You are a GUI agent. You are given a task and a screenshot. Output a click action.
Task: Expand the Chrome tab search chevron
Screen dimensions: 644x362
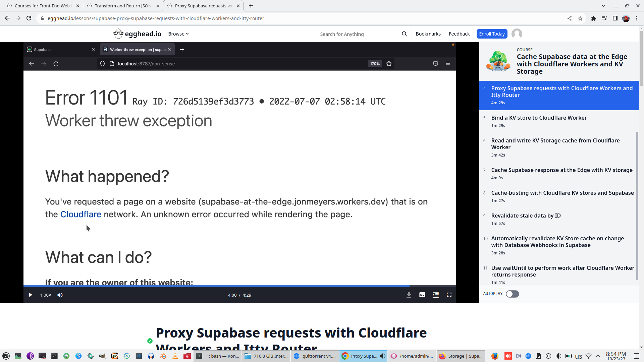[x=603, y=6]
